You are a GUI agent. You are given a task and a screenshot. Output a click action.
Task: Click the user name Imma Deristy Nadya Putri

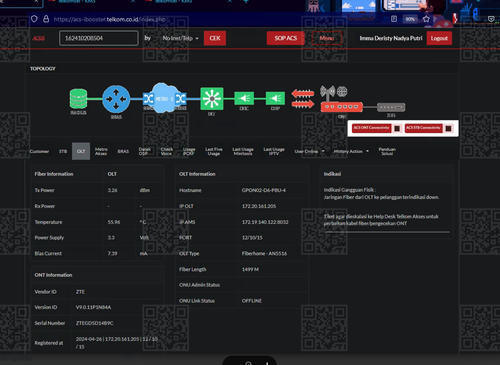click(391, 38)
